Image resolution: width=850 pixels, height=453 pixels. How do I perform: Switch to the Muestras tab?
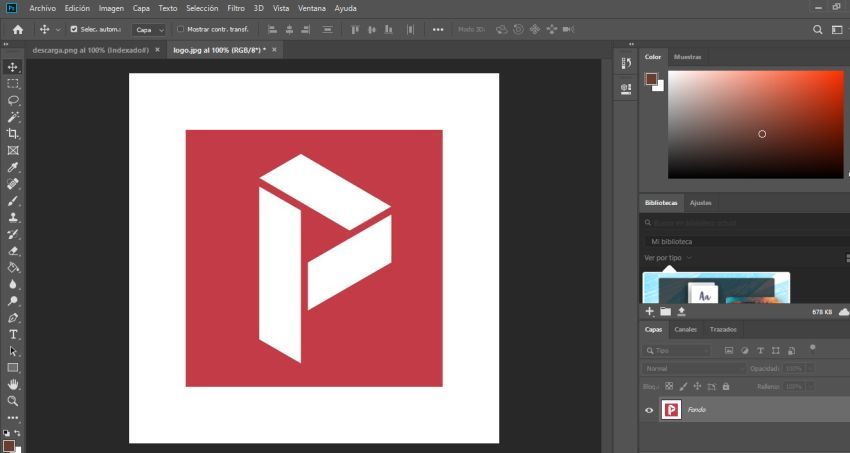[687, 57]
